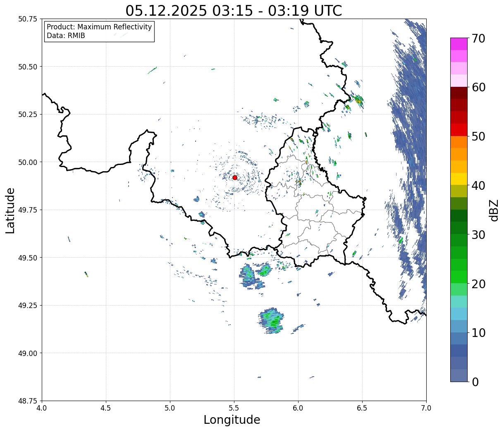
Task: Click the latitude tick 49.75
Action: coord(28,210)
